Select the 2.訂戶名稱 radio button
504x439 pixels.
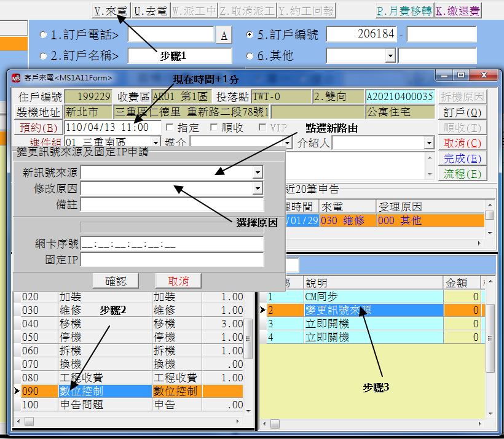pos(43,56)
